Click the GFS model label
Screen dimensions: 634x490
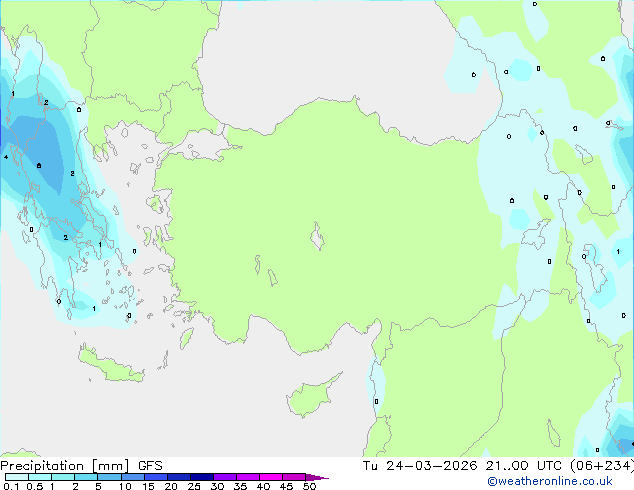[x=150, y=466]
